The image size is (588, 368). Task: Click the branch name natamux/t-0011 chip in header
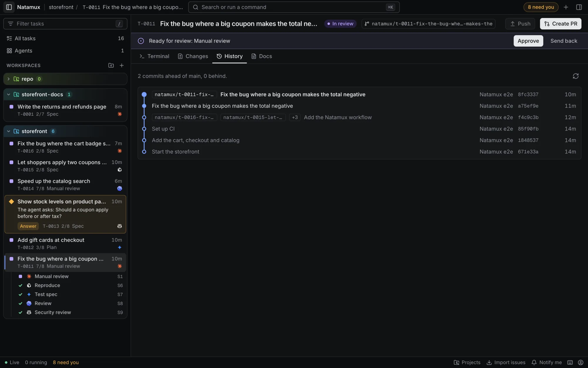point(428,24)
